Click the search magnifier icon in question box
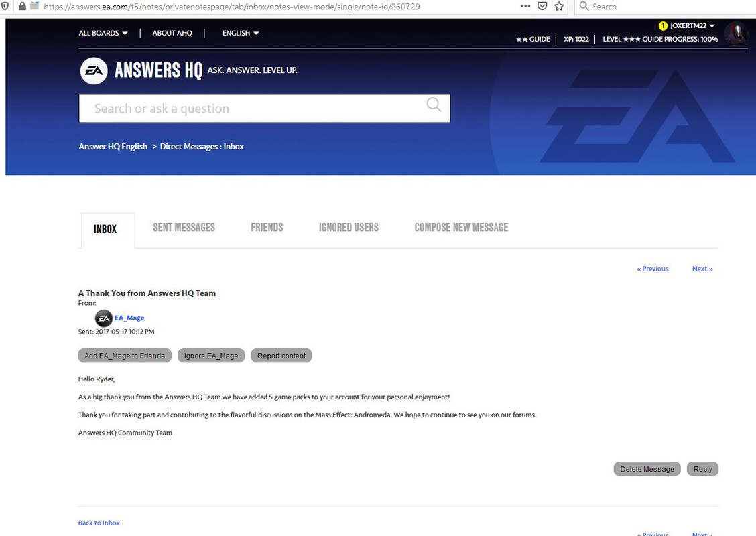756x536 pixels. point(434,104)
